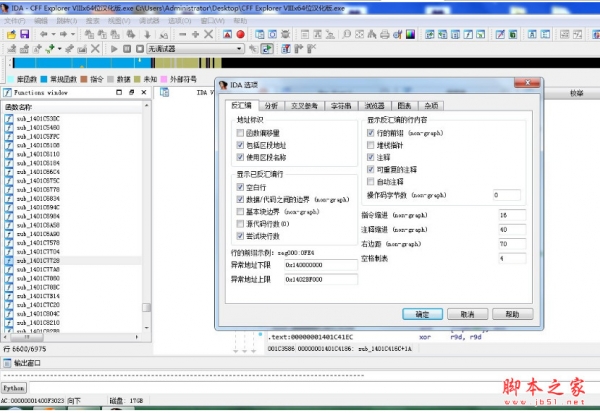Click the open file icon in toolbar

[9, 34]
